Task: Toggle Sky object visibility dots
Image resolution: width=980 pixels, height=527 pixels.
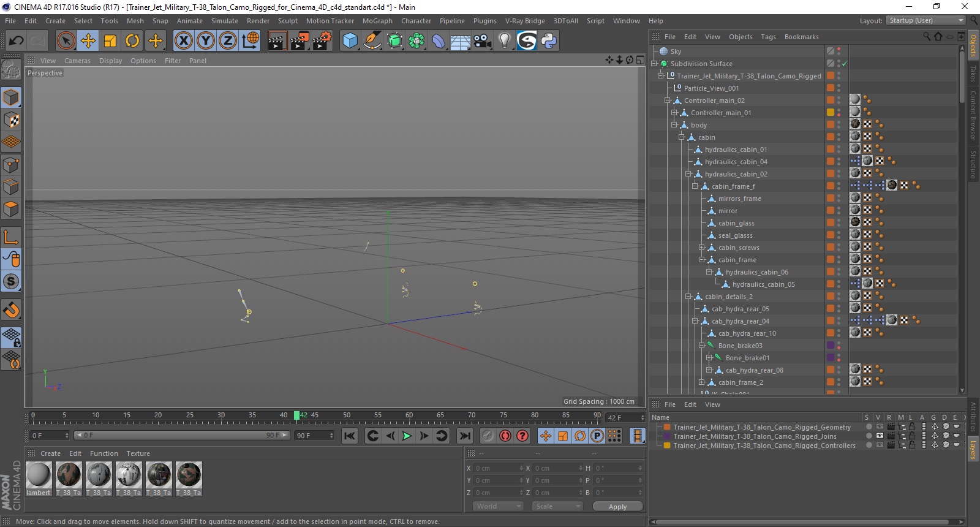Action: coord(839,51)
